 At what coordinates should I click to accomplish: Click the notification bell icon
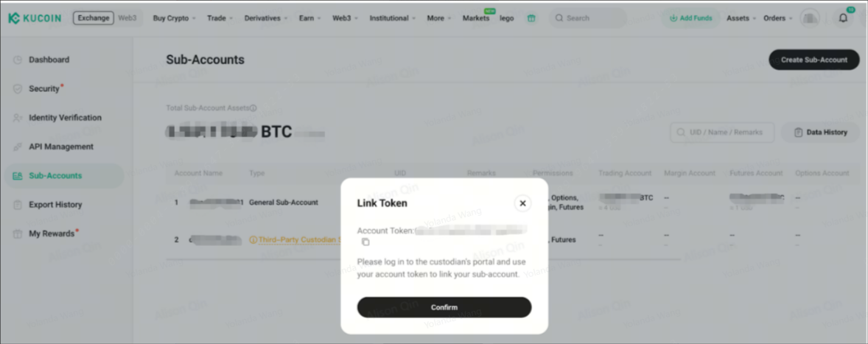click(843, 18)
